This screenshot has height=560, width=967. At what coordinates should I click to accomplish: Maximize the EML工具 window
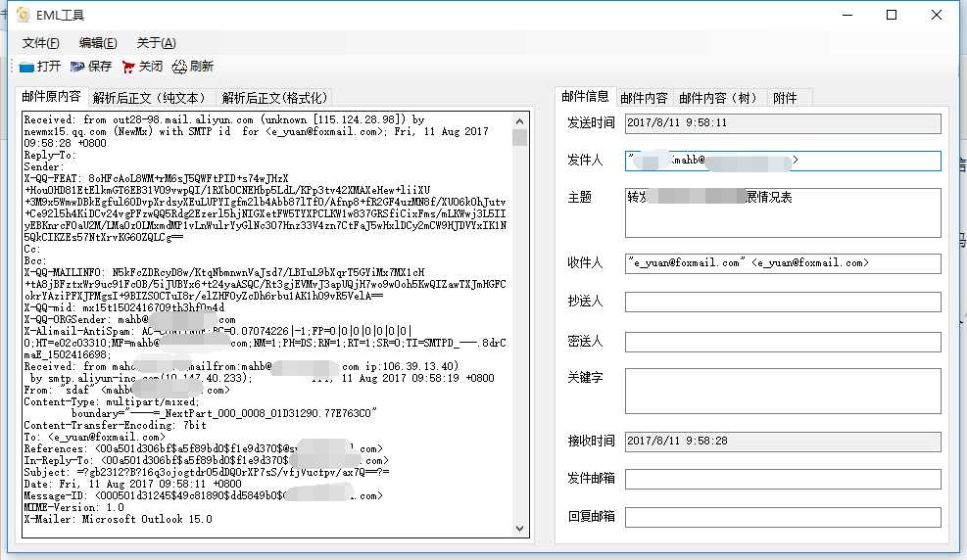[x=892, y=15]
